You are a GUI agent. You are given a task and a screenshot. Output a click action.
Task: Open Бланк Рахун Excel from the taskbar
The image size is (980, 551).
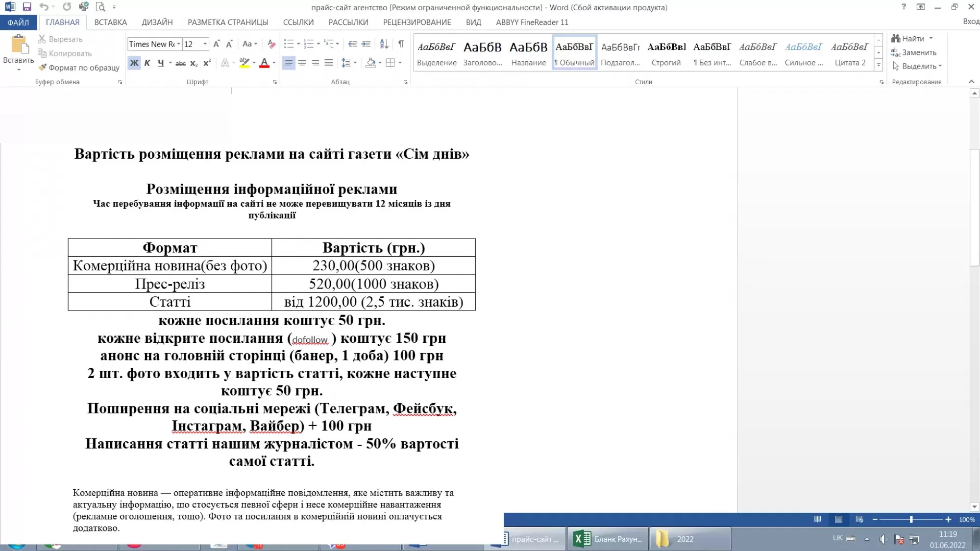click(608, 539)
